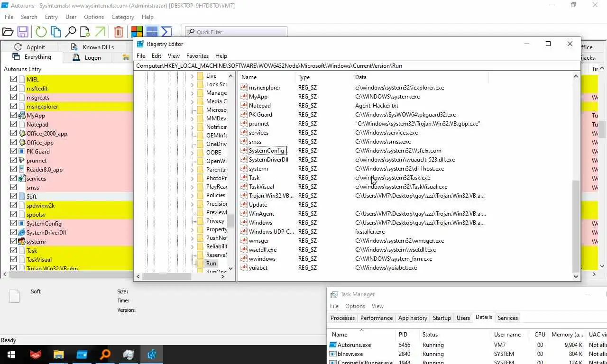Expand the Policies key in registry tree
The image size is (607, 364).
(192, 195)
